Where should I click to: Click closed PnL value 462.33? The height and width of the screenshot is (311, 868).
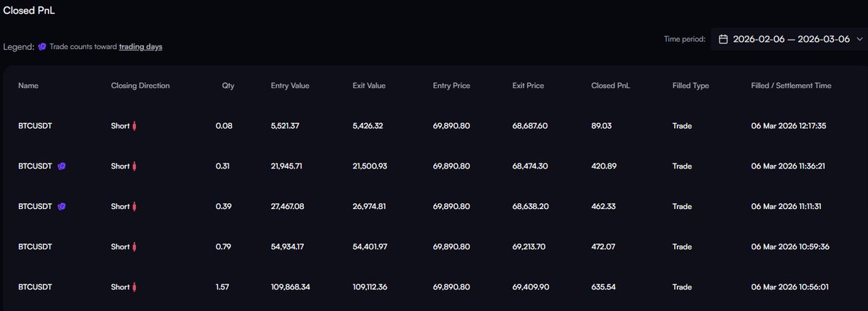pyautogui.click(x=605, y=206)
